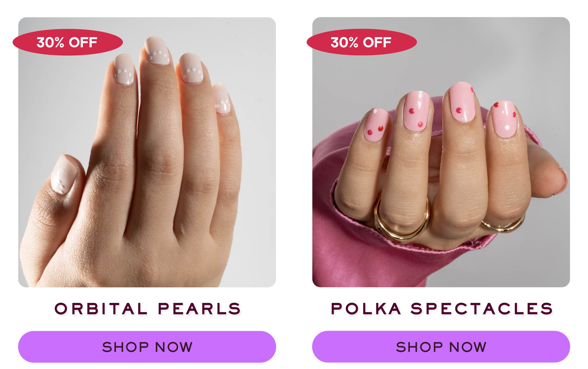Select the Polka Spectacles product title

[441, 309]
